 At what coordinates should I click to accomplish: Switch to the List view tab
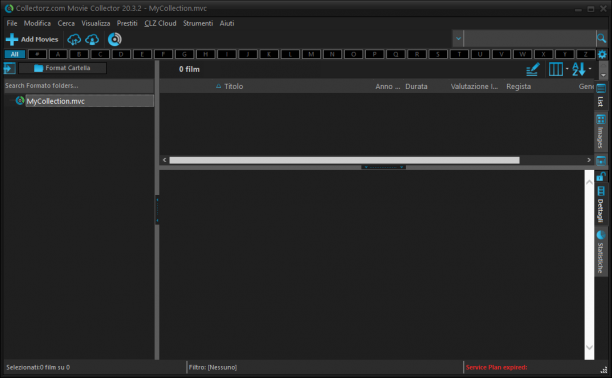click(601, 95)
